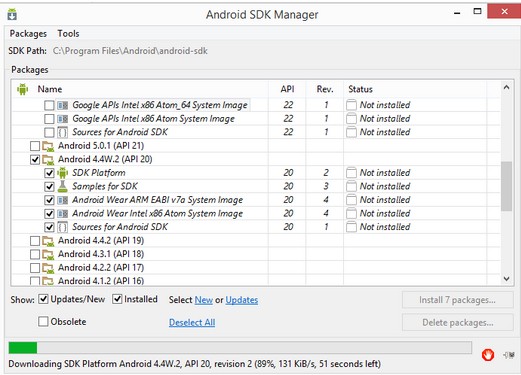Click the downloading status text at bottom
Image resolution: width=521 pixels, height=375 pixels.
(195, 364)
